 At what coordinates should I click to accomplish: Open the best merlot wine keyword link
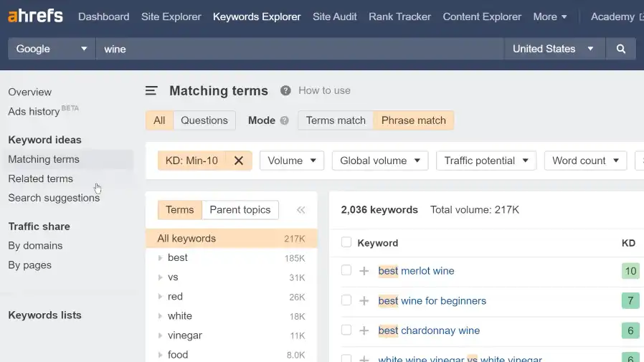[416, 271]
